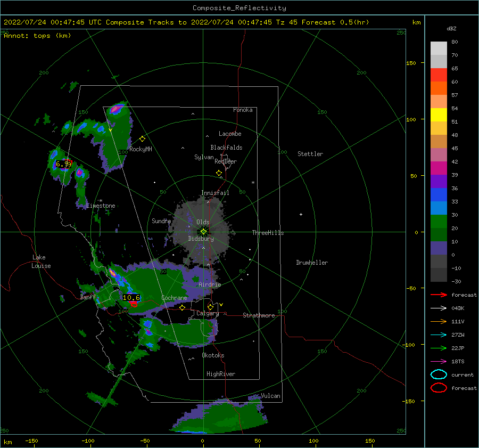The image size is (479, 448).
Task: Click the Composite_Reflectivity title
Action: click(x=240, y=8)
